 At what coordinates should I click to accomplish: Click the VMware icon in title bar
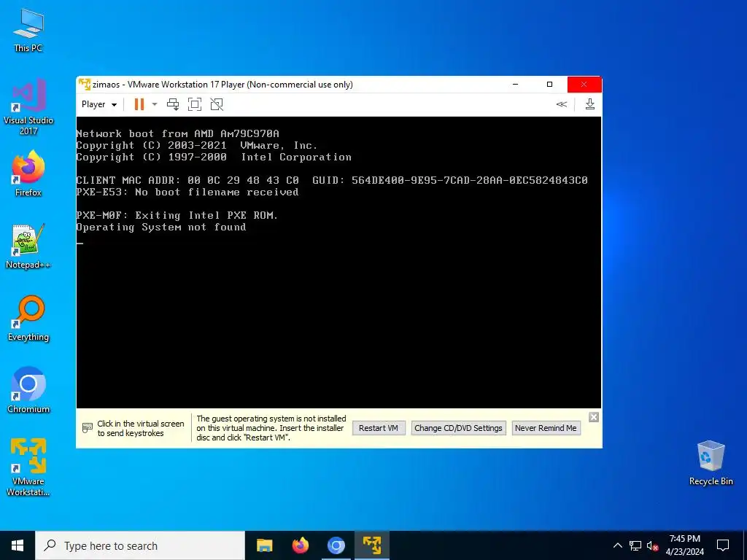(x=85, y=85)
